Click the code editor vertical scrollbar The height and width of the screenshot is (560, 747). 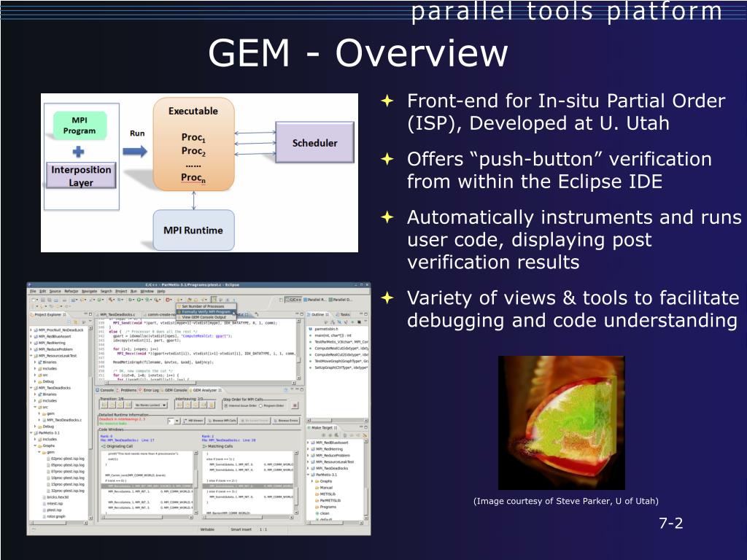pyautogui.click(x=298, y=350)
